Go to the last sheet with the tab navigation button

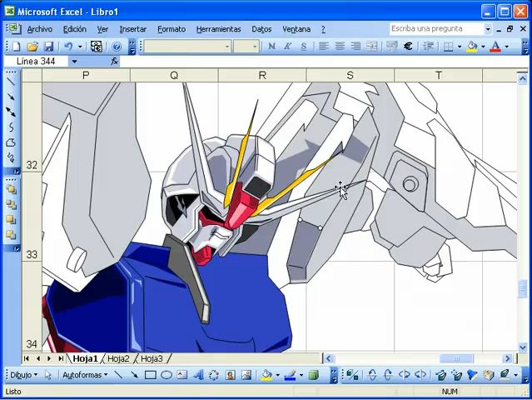(61, 358)
